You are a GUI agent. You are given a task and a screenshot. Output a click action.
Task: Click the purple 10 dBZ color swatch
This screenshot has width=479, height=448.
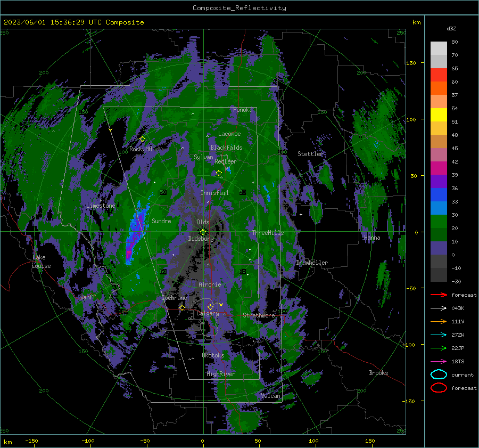tap(439, 248)
